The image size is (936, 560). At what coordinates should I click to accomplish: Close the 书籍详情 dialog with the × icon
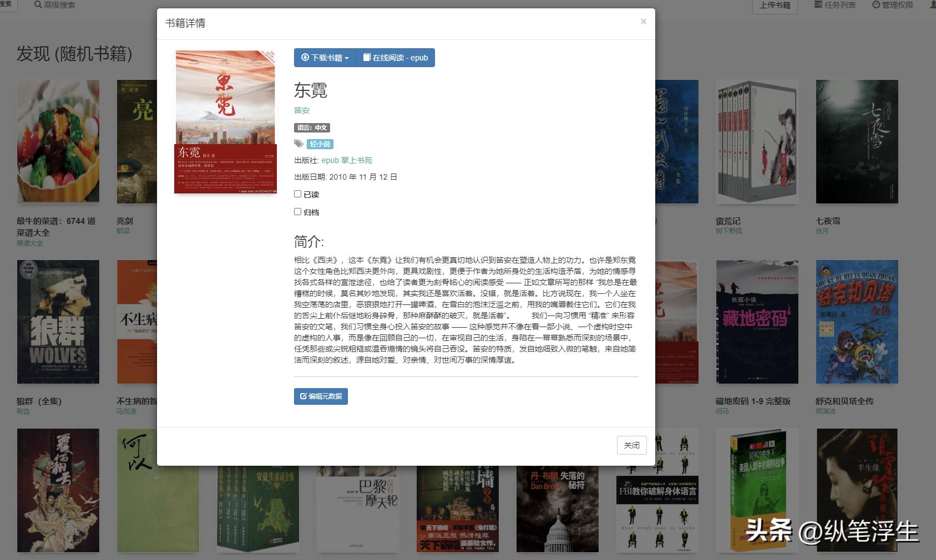tap(644, 22)
